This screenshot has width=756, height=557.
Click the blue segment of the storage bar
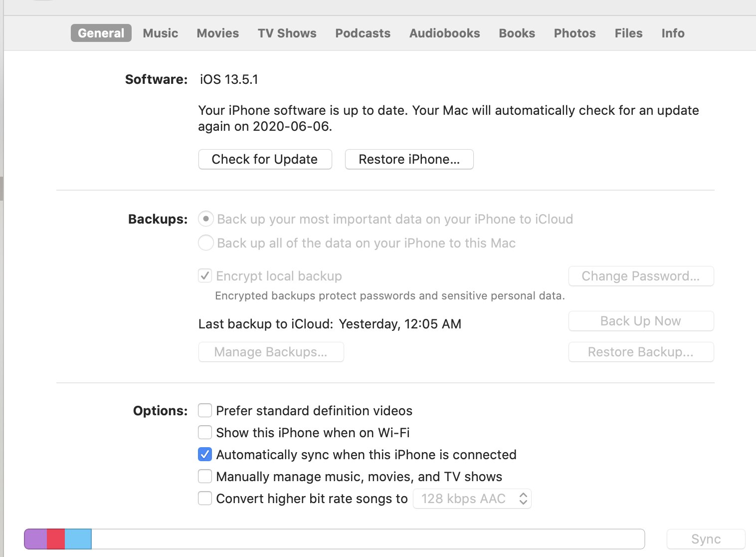point(78,539)
